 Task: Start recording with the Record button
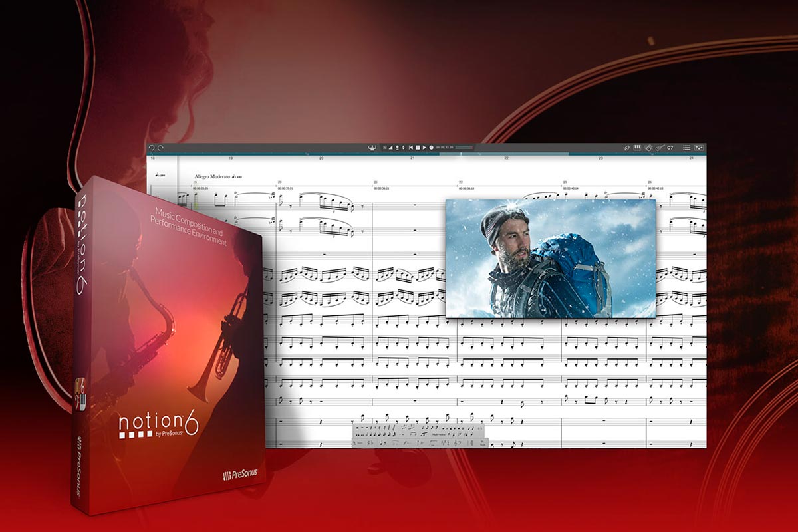tap(431, 148)
